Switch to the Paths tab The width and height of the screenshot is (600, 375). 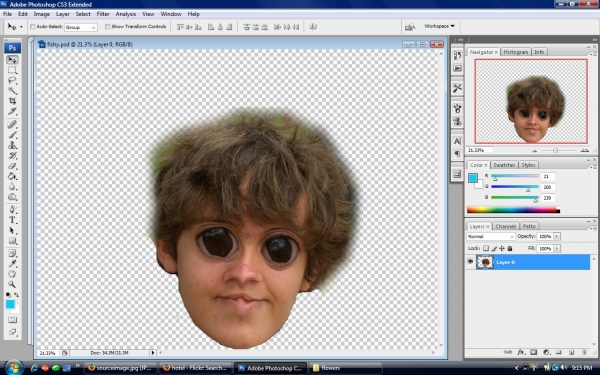point(529,226)
